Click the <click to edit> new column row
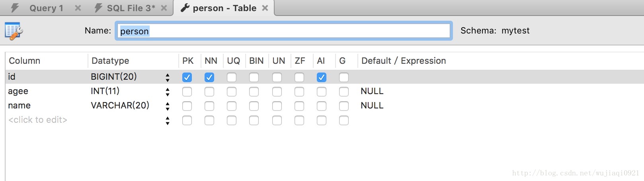 [38, 120]
